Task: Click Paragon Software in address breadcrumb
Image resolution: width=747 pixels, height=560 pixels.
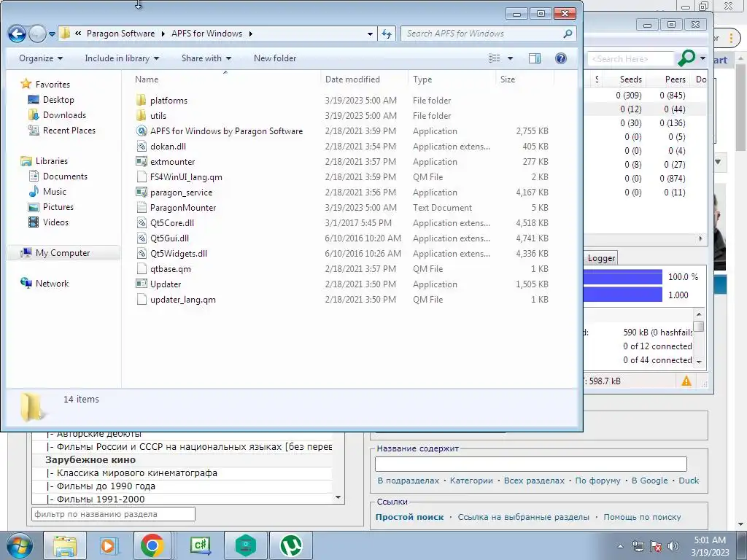Action: 120,34
